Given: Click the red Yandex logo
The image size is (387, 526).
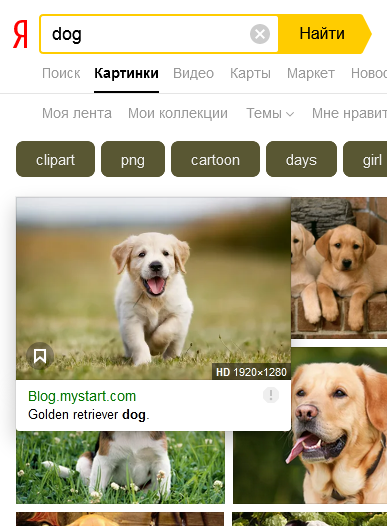Looking at the screenshot, I should (20, 34).
